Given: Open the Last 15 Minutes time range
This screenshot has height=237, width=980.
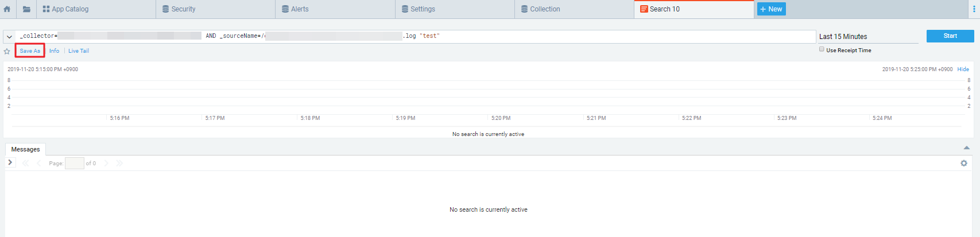Looking at the screenshot, I should (x=867, y=37).
